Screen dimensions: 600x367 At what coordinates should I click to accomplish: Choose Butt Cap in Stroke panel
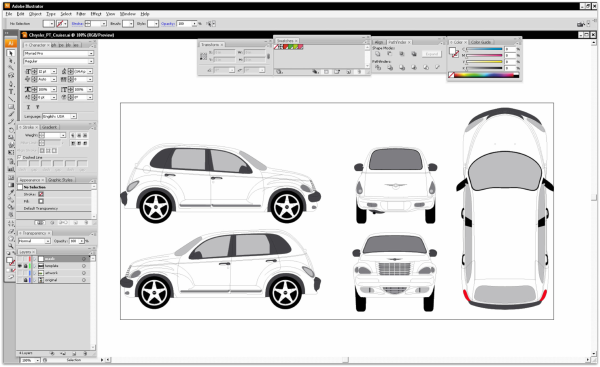click(73, 135)
